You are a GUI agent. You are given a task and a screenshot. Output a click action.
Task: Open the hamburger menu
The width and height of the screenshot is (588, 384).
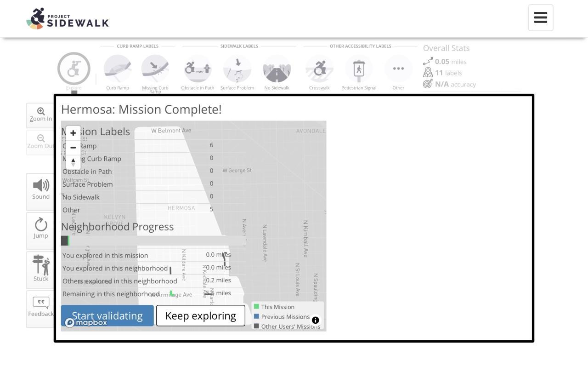pos(541,18)
